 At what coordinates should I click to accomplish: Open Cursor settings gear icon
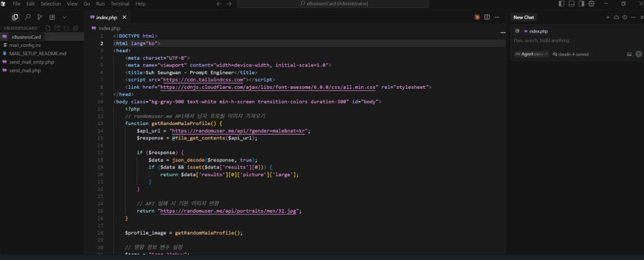click(592, 4)
